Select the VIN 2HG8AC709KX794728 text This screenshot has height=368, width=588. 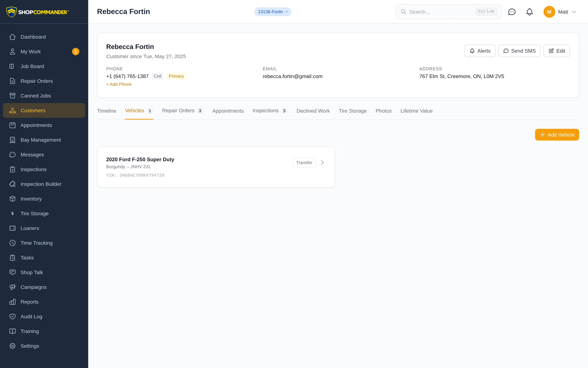135,175
